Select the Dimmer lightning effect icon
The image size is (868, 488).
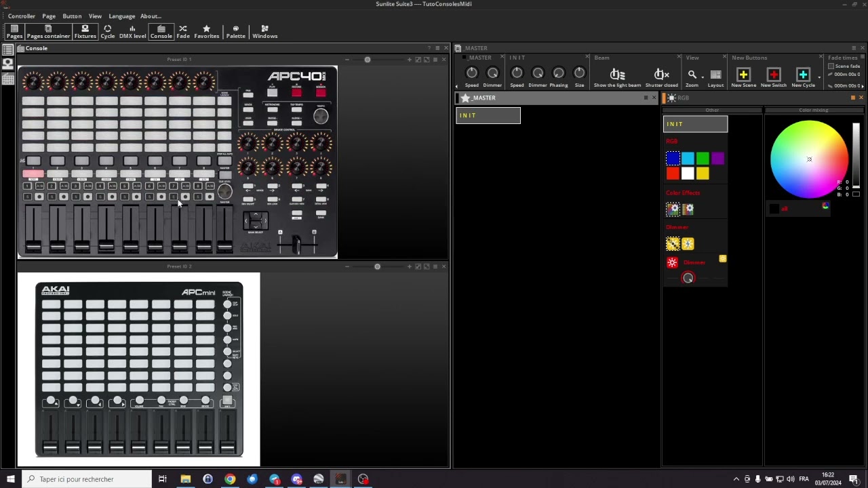click(688, 244)
